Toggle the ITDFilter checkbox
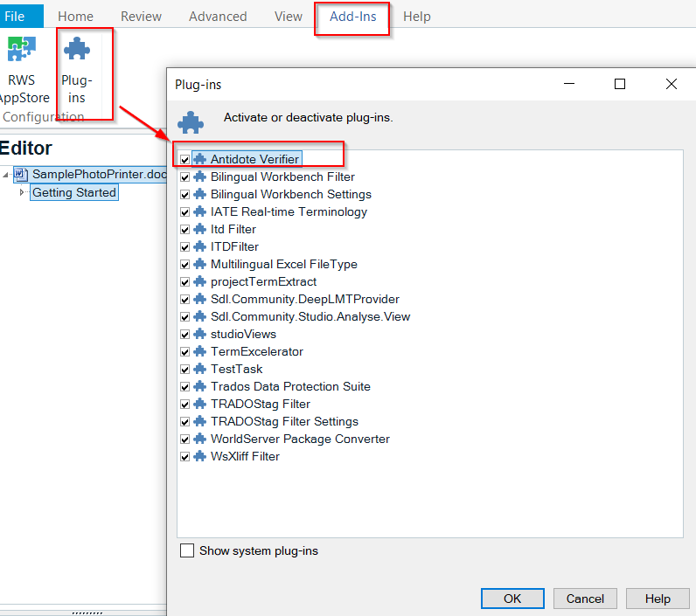The image size is (696, 616). 185,247
